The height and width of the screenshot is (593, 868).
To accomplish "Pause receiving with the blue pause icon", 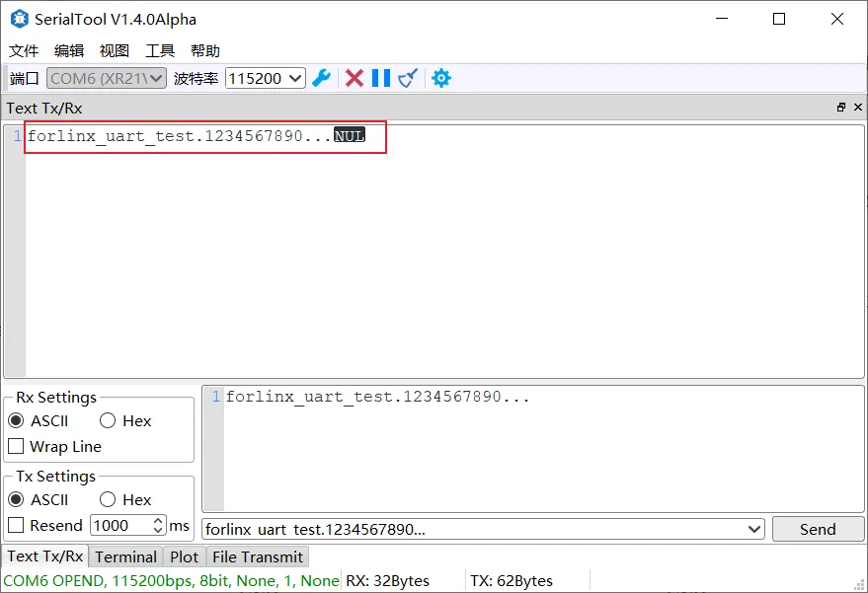I will 381,78.
